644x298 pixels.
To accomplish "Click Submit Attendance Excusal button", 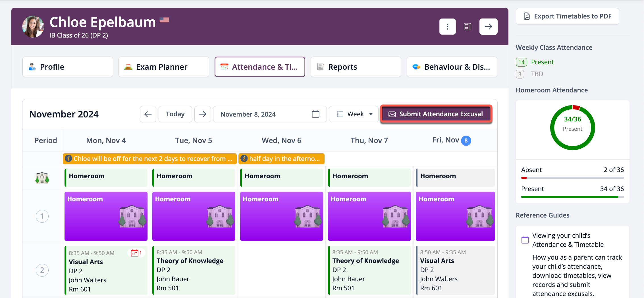I will click(436, 114).
